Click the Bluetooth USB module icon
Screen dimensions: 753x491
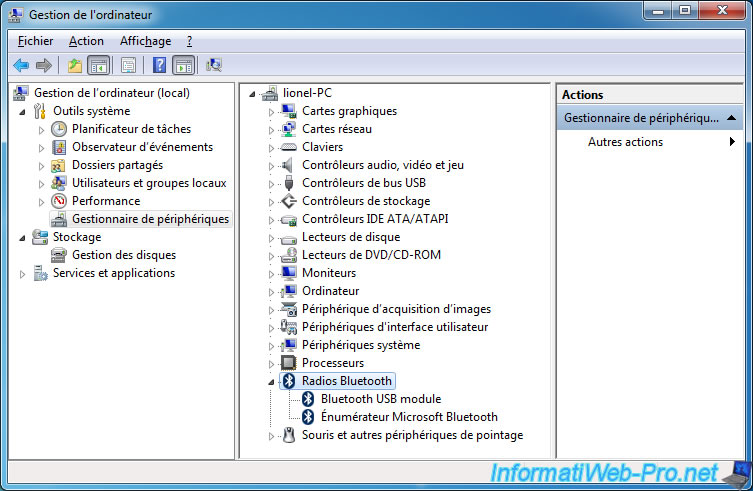pos(308,399)
